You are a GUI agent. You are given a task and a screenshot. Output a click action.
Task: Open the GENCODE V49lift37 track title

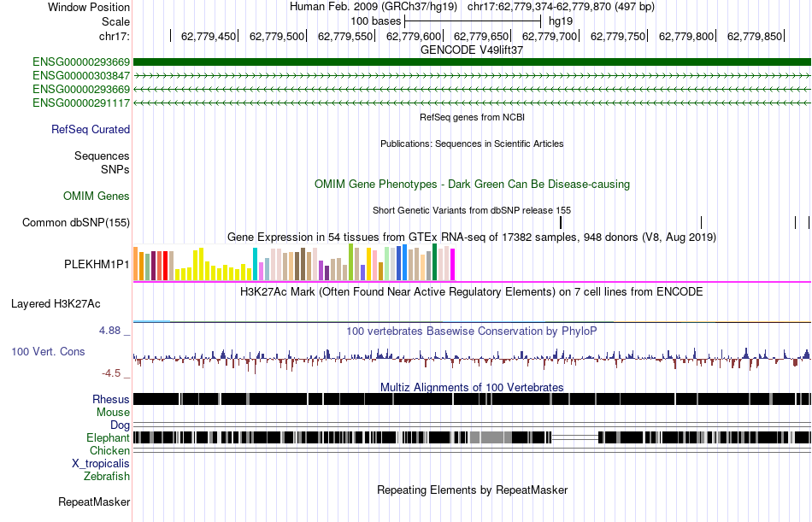click(472, 50)
